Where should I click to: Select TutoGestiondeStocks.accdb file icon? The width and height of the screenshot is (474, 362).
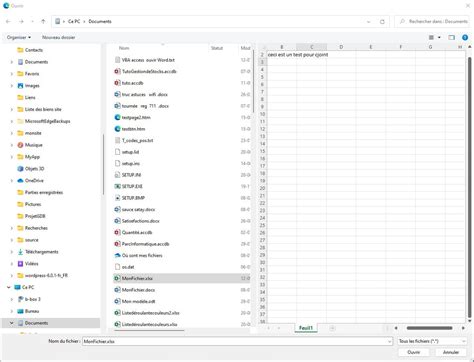(117, 71)
